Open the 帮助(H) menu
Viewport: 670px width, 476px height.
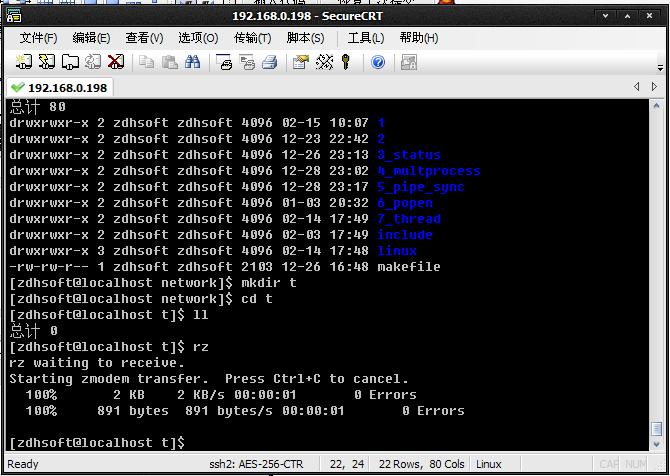[x=418, y=38]
